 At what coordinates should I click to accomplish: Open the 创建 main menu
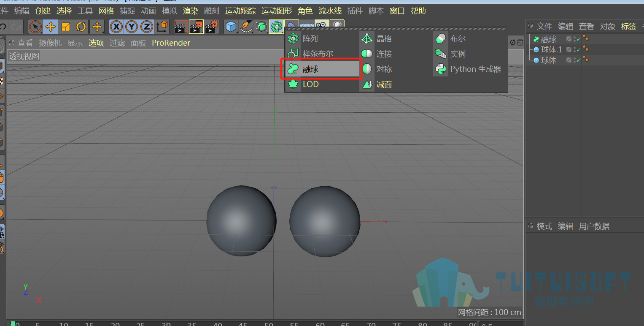coord(43,11)
